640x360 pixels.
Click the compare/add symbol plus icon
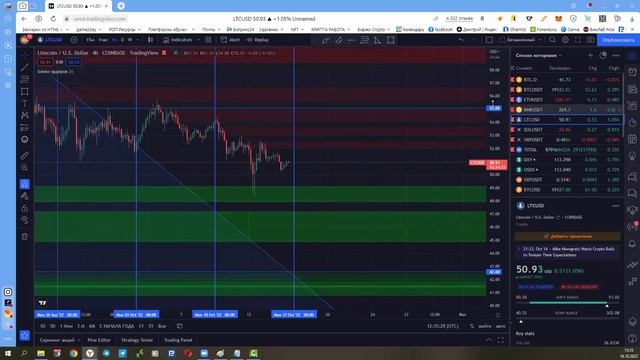click(x=74, y=40)
